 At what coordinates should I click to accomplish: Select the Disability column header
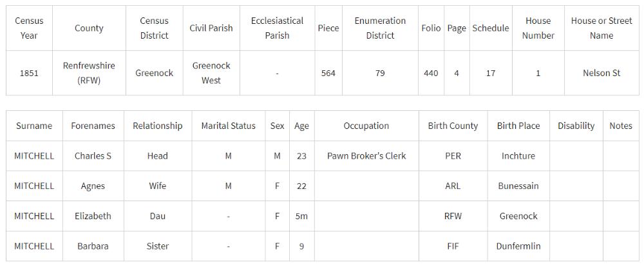click(x=576, y=126)
